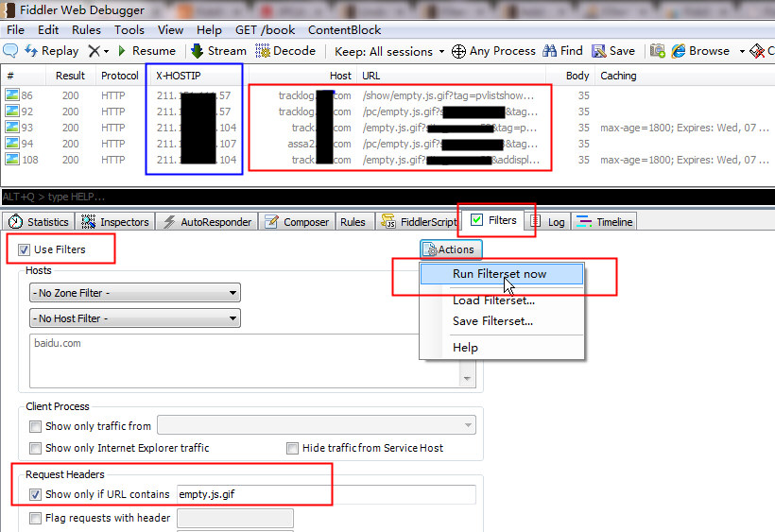
Task: Sort by Result column header
Action: click(70, 76)
